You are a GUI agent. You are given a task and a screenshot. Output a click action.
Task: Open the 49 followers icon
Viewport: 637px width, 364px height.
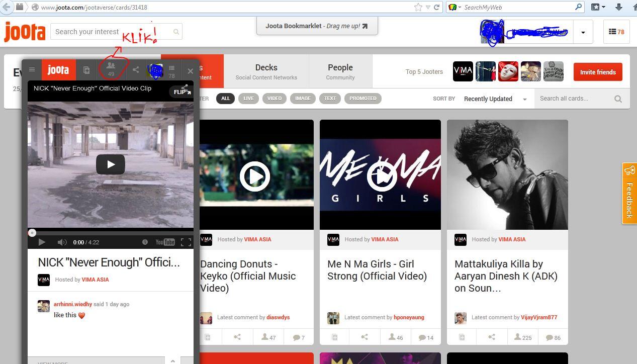(x=111, y=69)
